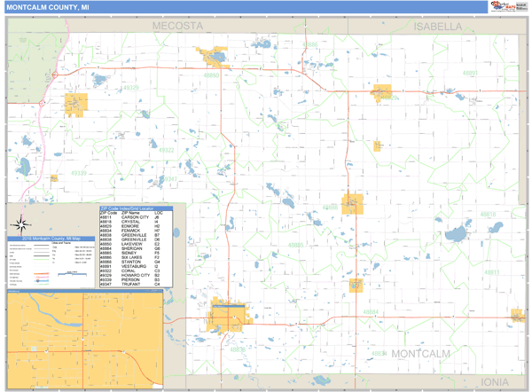Click the Stanton city yellow area
Screen dimensions: 532x392
[x=353, y=204]
